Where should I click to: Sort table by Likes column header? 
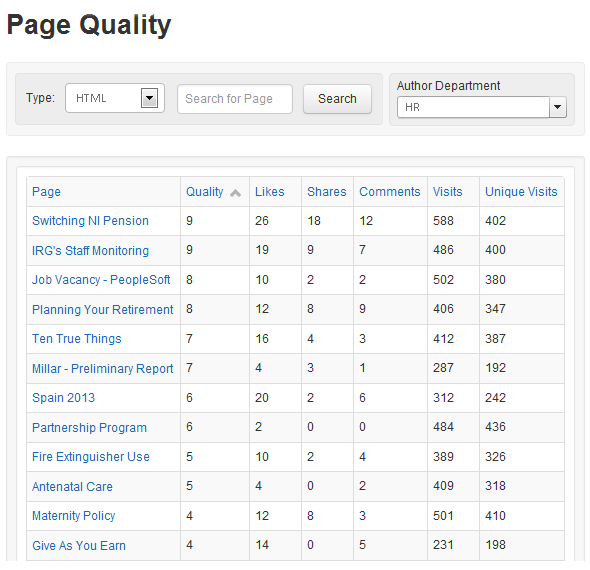click(269, 192)
